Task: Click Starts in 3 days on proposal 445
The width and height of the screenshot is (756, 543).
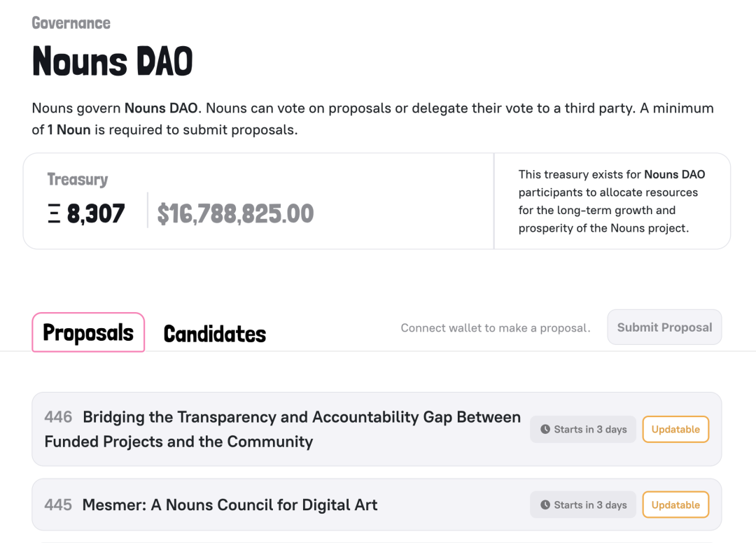Action: point(583,505)
